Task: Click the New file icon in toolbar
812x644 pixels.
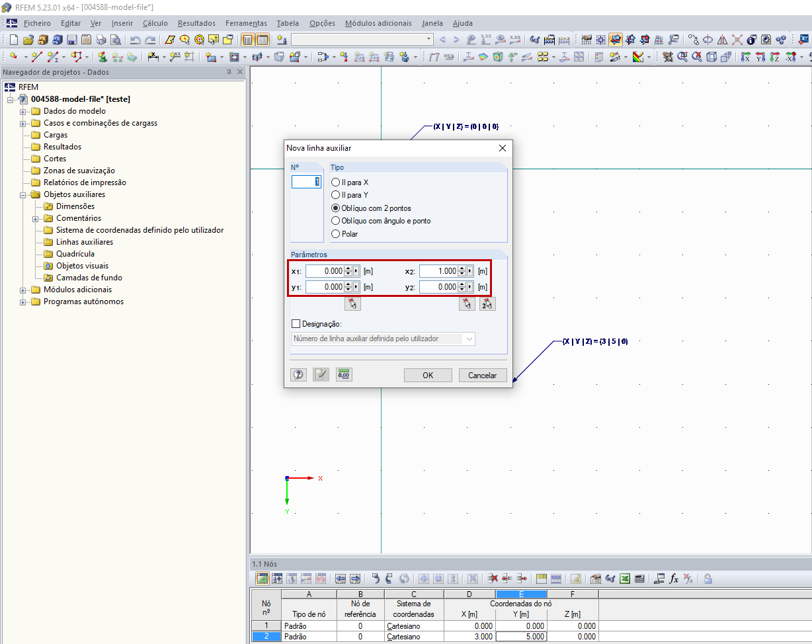Action: click(13, 40)
